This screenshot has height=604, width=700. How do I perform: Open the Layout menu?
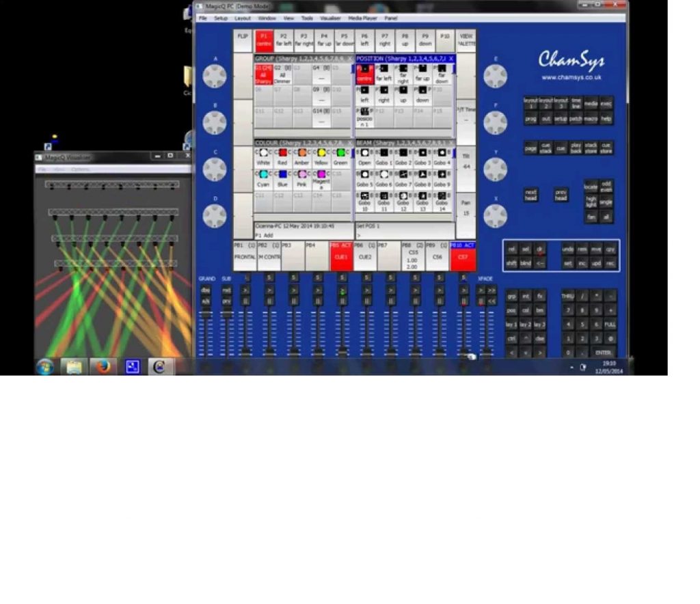pyautogui.click(x=243, y=18)
